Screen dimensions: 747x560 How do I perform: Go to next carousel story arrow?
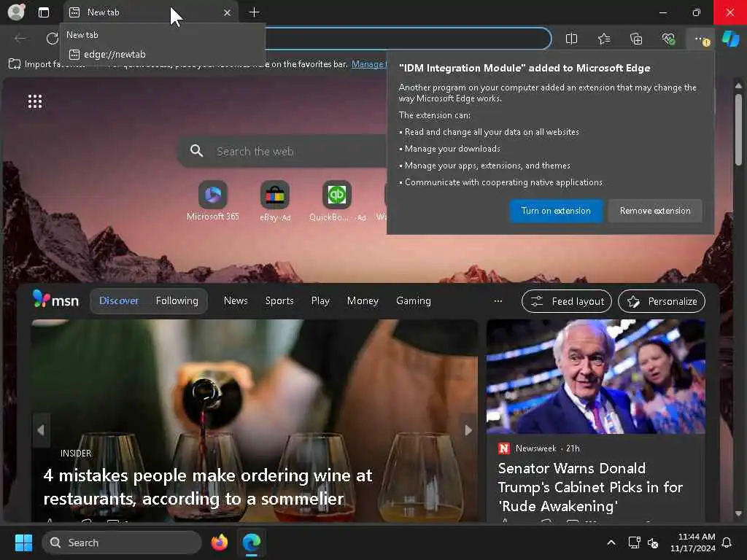pos(468,430)
